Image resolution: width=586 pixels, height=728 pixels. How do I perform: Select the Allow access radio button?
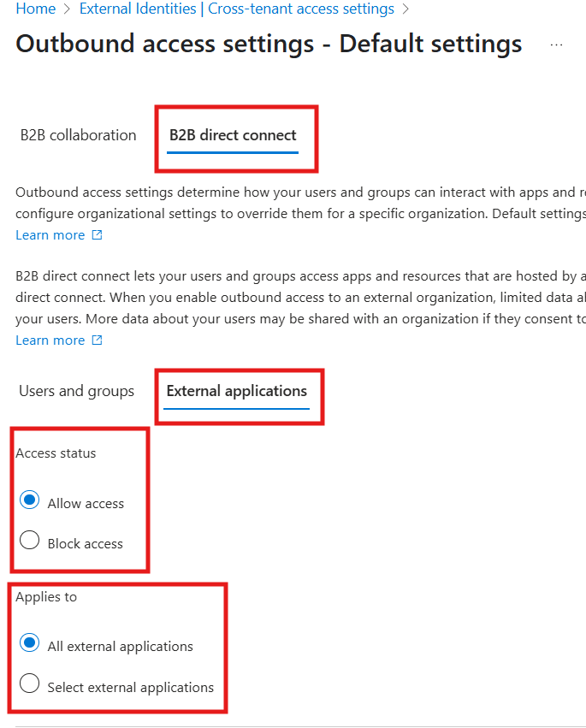click(29, 501)
